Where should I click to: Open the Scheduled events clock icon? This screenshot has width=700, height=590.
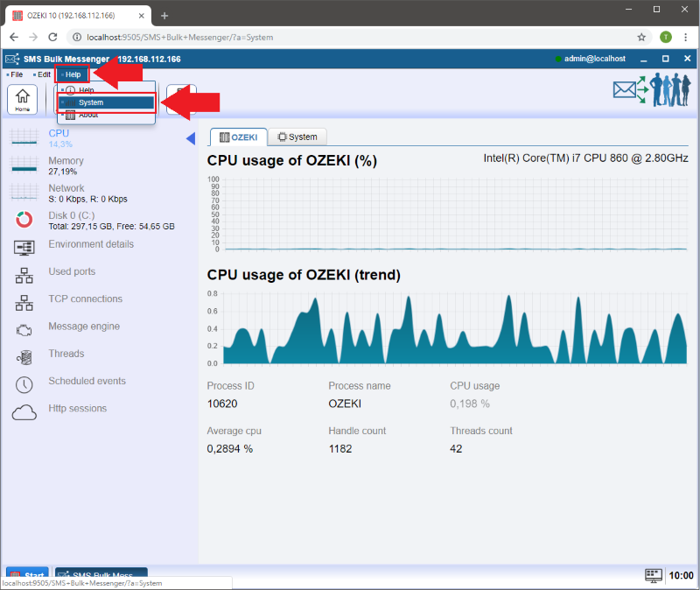pos(24,384)
